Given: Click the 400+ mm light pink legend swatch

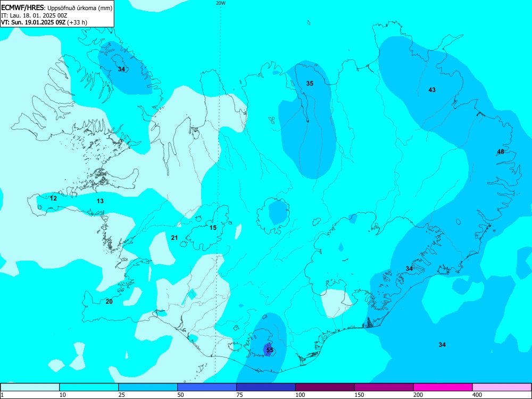Looking at the screenshot, I should [x=502, y=387].
